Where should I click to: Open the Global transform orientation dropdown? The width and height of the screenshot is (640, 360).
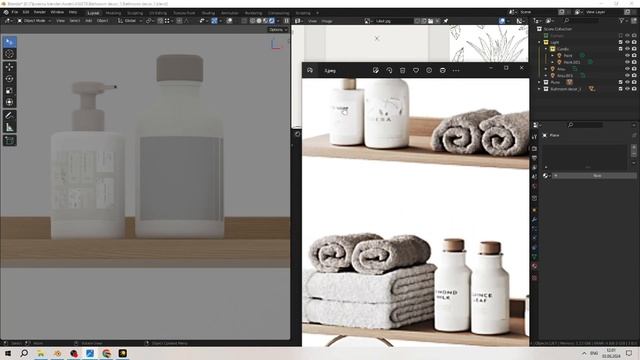pos(130,20)
